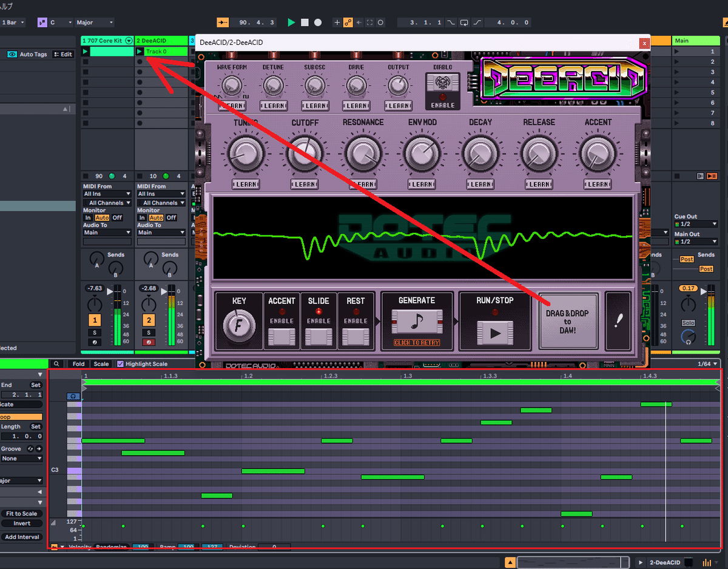Click LEARN under the CUTOFF knob

[305, 184]
